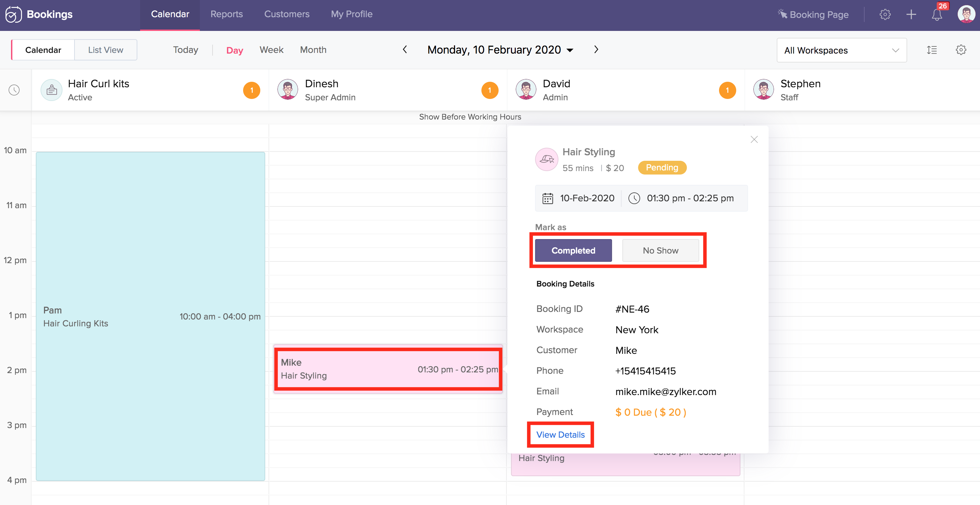Open the user profile avatar menu
The image size is (980, 505).
(966, 14)
